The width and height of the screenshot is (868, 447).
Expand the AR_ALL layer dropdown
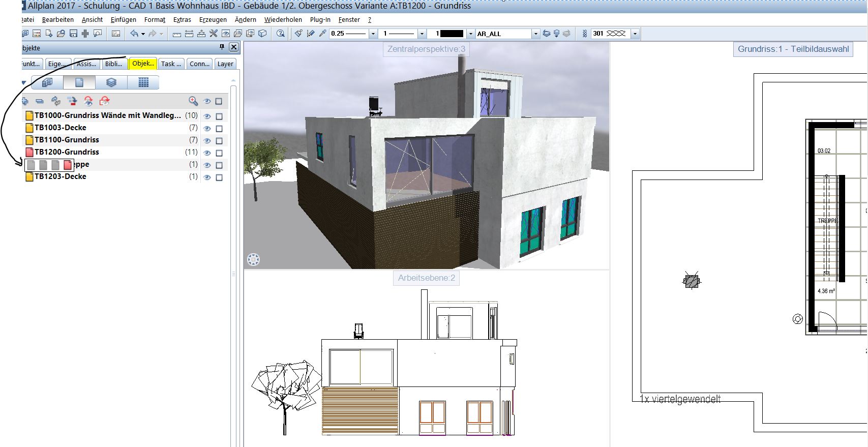(535, 34)
